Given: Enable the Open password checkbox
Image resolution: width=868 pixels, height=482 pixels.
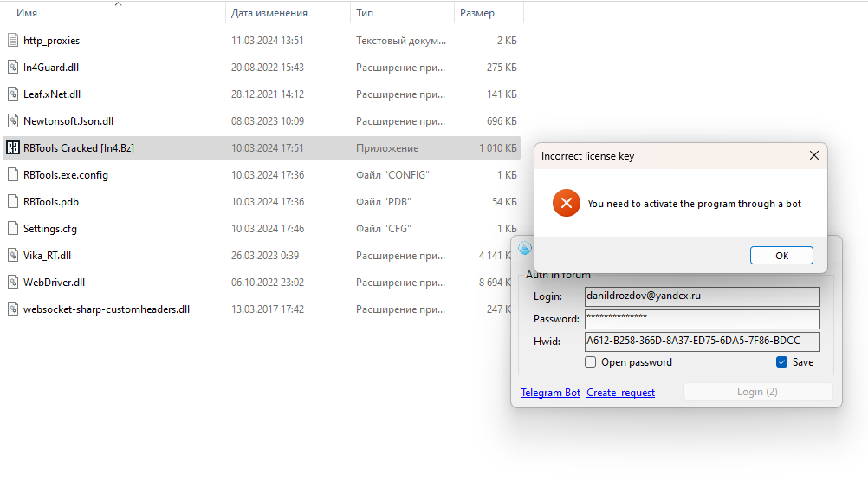Looking at the screenshot, I should click(590, 361).
